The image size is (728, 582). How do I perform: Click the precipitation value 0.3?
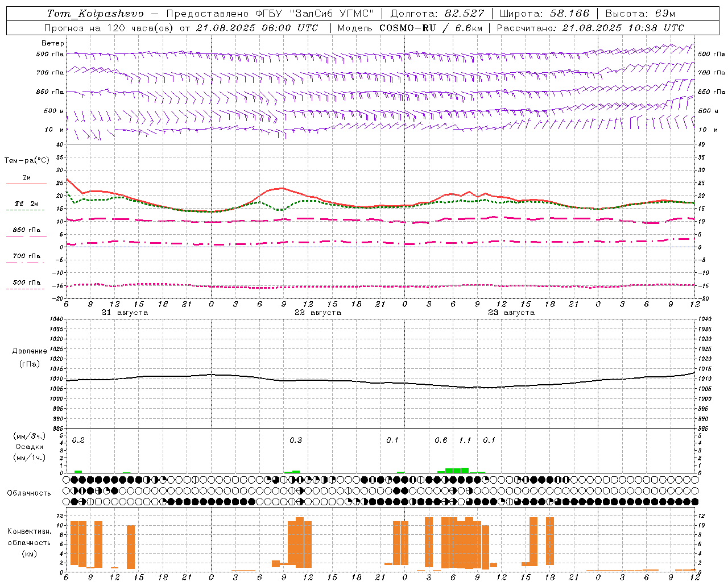pyautogui.click(x=296, y=440)
